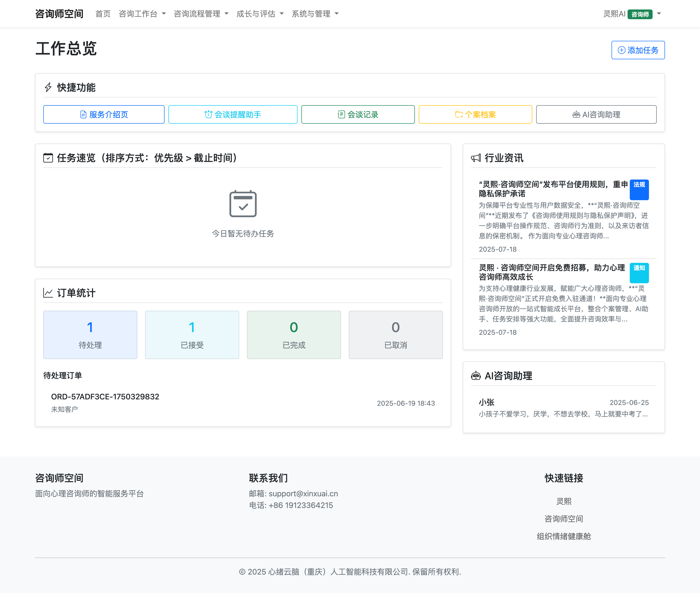This screenshot has height=593, width=700.
Task: Open 个案档案 folder shortcut
Action: (475, 115)
